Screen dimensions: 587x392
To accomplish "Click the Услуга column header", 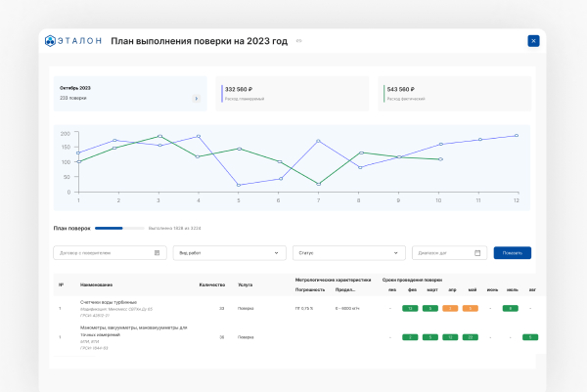I will tap(245, 285).
